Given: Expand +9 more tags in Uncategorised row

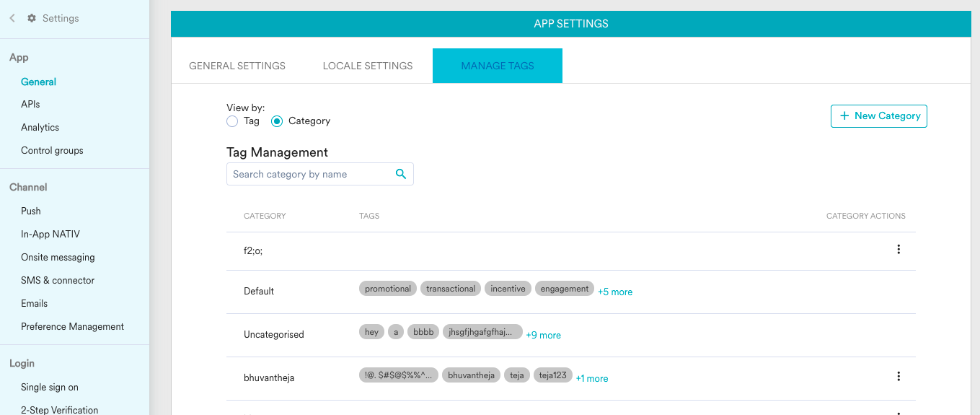Looking at the screenshot, I should (543, 335).
